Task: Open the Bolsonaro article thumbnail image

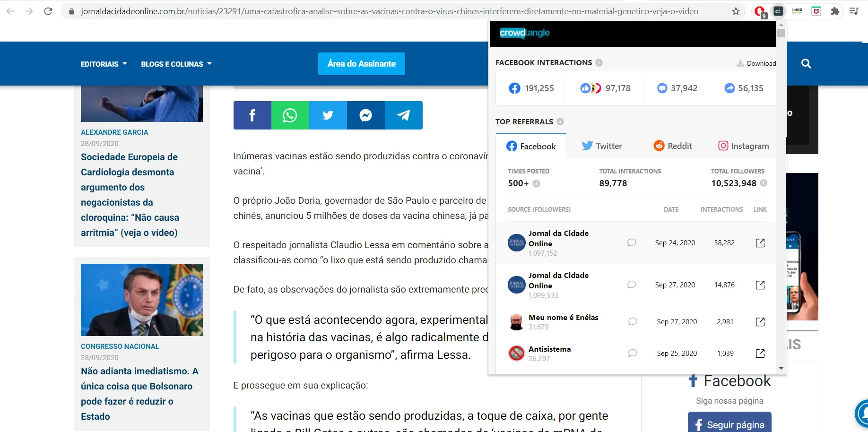Action: click(142, 300)
